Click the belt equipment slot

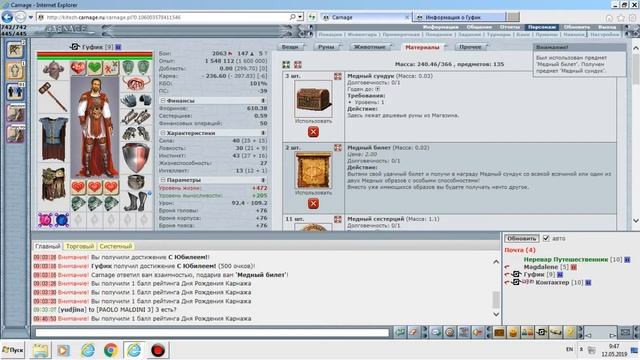tap(136, 182)
